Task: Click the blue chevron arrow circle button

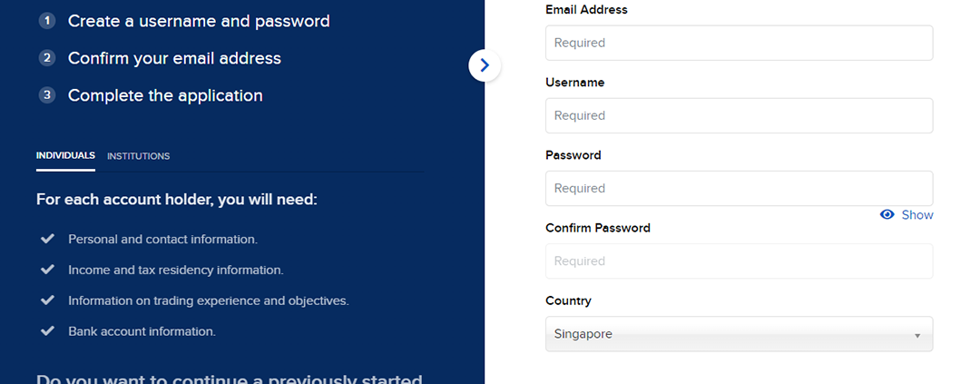Action: tap(485, 65)
